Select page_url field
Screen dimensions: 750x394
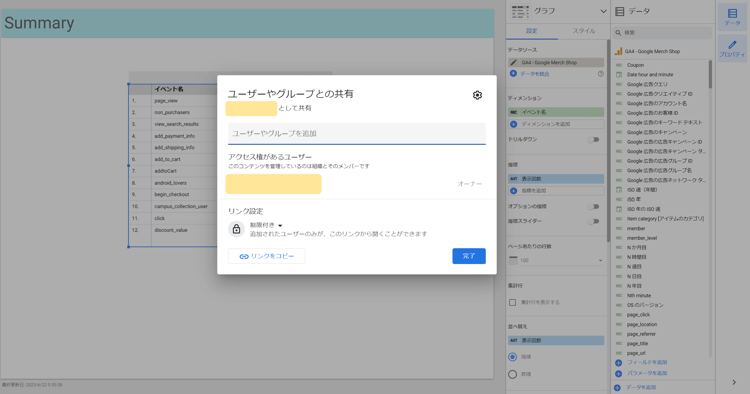coord(636,353)
